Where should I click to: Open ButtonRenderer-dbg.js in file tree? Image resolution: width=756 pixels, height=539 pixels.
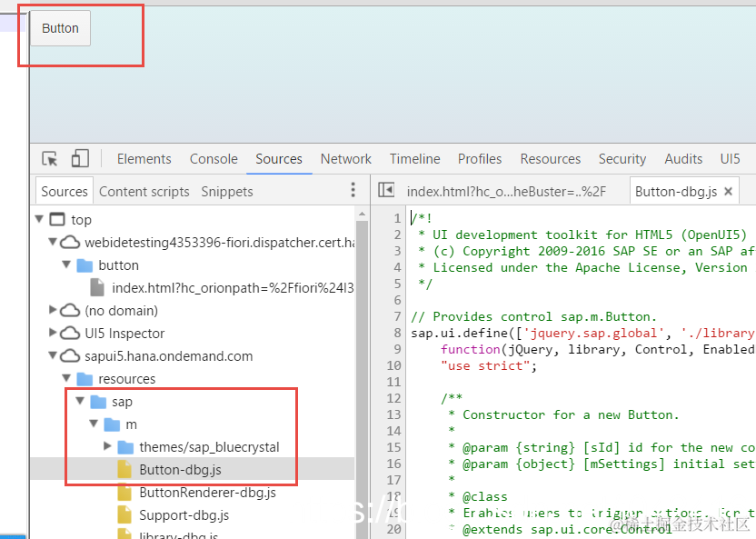(x=207, y=493)
